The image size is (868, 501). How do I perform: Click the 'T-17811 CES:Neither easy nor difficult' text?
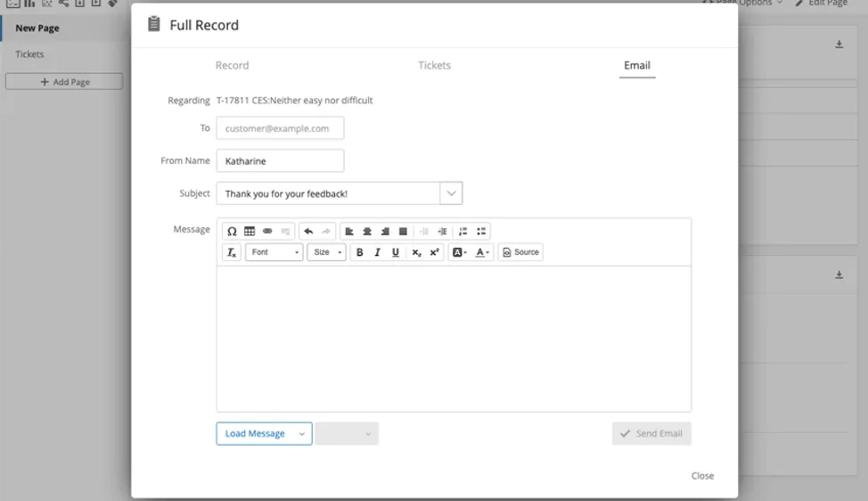[294, 100]
